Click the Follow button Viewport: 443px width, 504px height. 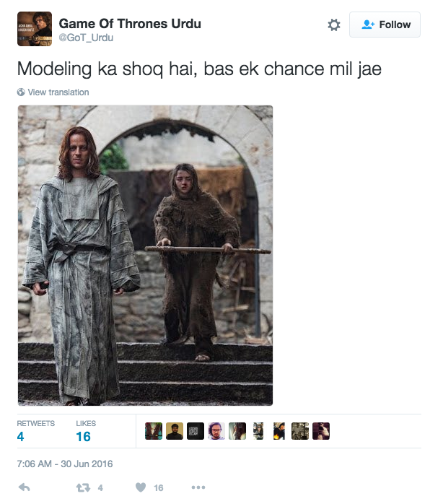385,25
